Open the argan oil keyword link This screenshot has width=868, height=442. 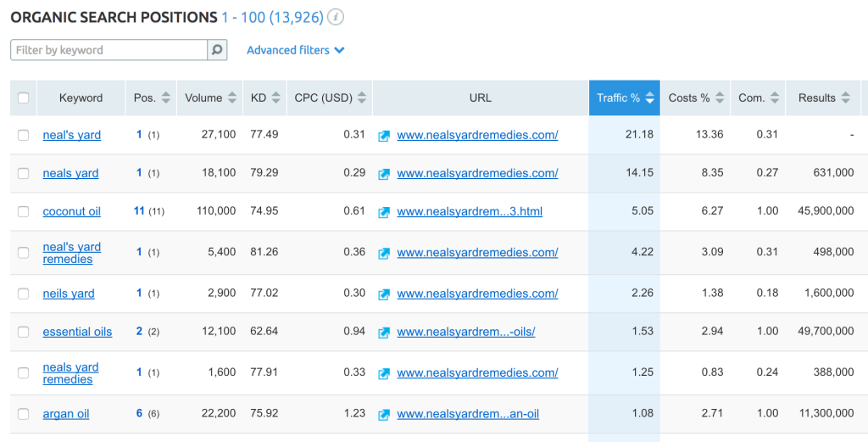coord(66,413)
